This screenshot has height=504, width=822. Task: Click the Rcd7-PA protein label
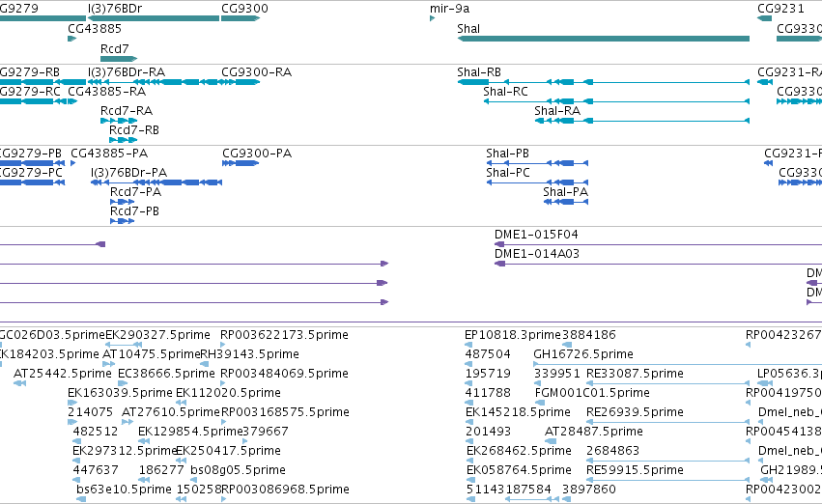(136, 192)
